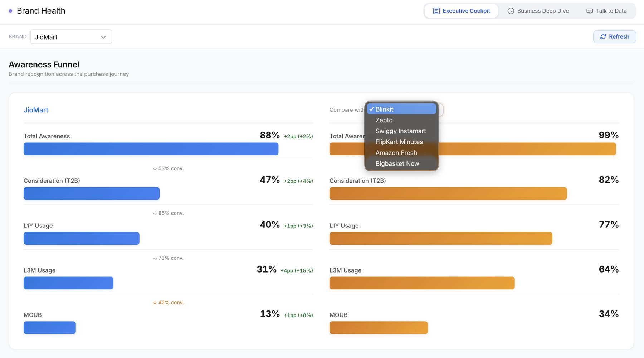Click competitor MOUB orange bar
The image size is (644, 358).
click(379, 328)
